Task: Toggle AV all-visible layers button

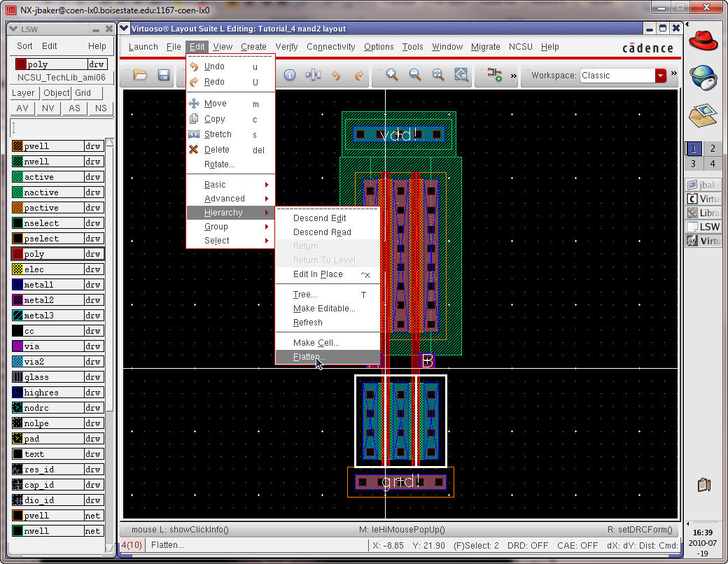Action: 22,108
